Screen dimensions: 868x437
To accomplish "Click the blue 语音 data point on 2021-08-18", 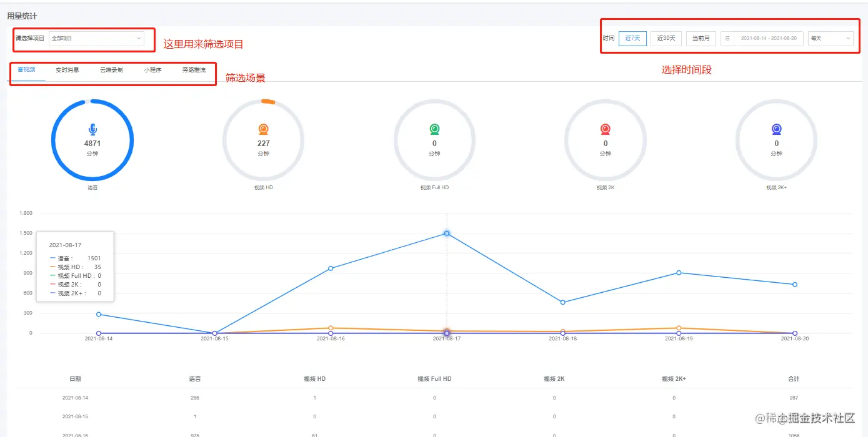I will (x=563, y=302).
